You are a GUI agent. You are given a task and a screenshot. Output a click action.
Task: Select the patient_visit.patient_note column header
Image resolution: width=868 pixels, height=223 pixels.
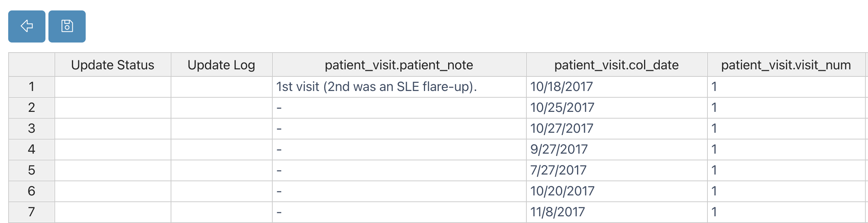pos(399,65)
